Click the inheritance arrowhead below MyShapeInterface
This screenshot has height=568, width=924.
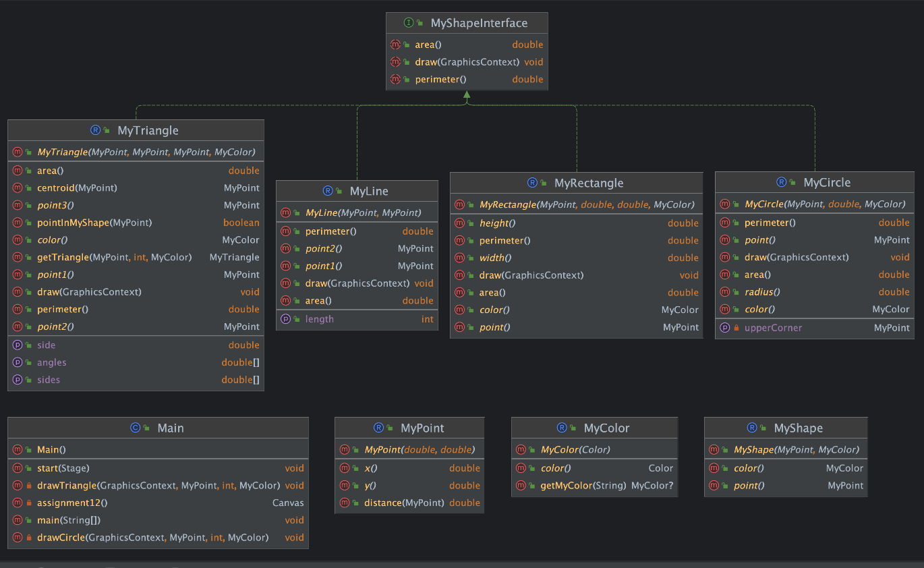click(466, 95)
